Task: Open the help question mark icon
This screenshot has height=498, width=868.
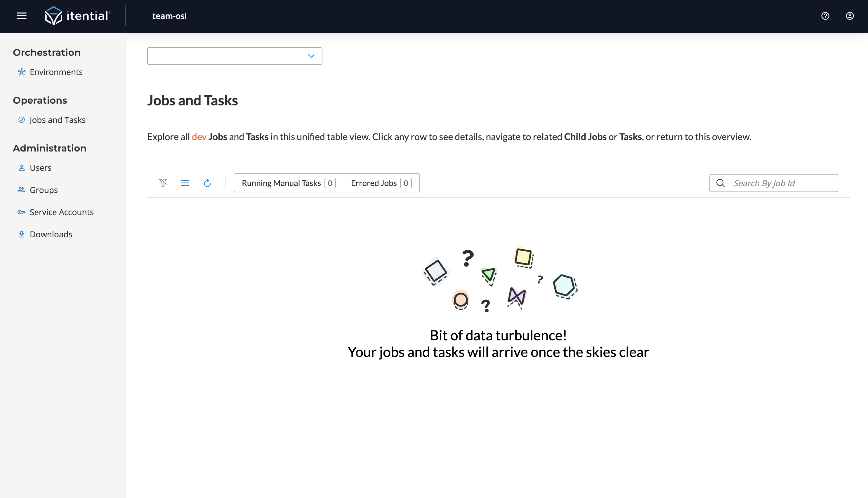Action: tap(825, 16)
